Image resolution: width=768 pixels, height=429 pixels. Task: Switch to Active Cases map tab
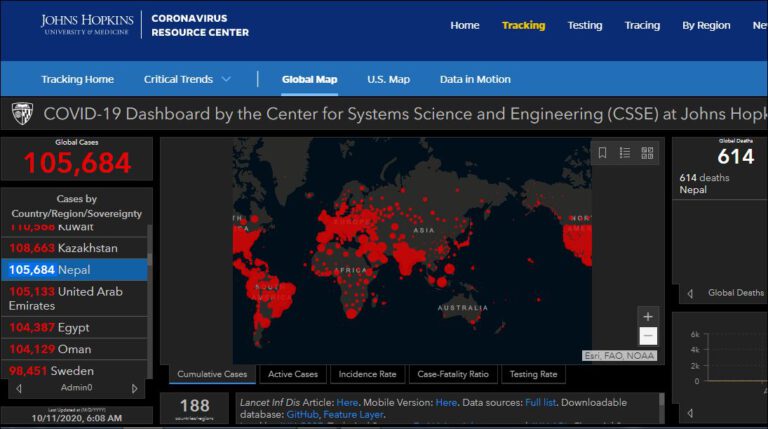coord(293,374)
